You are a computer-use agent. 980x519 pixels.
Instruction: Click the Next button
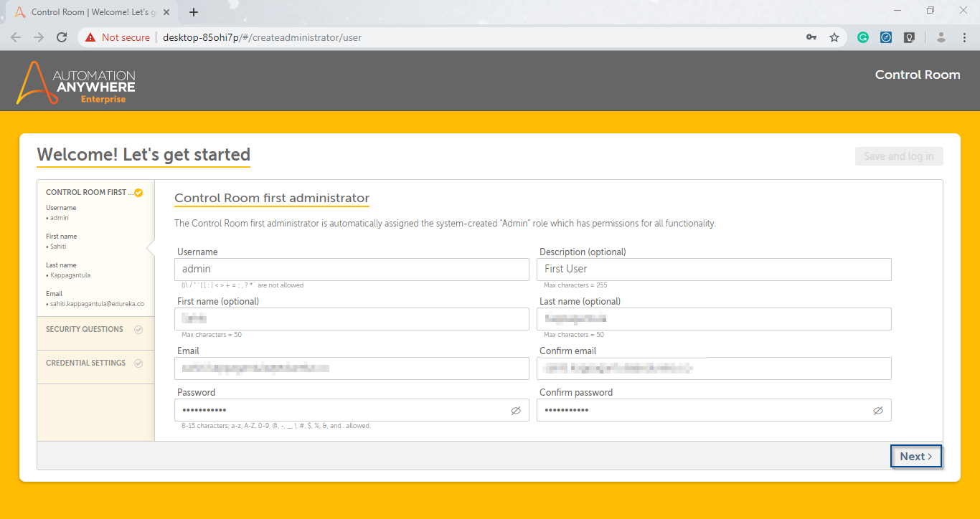coord(915,457)
